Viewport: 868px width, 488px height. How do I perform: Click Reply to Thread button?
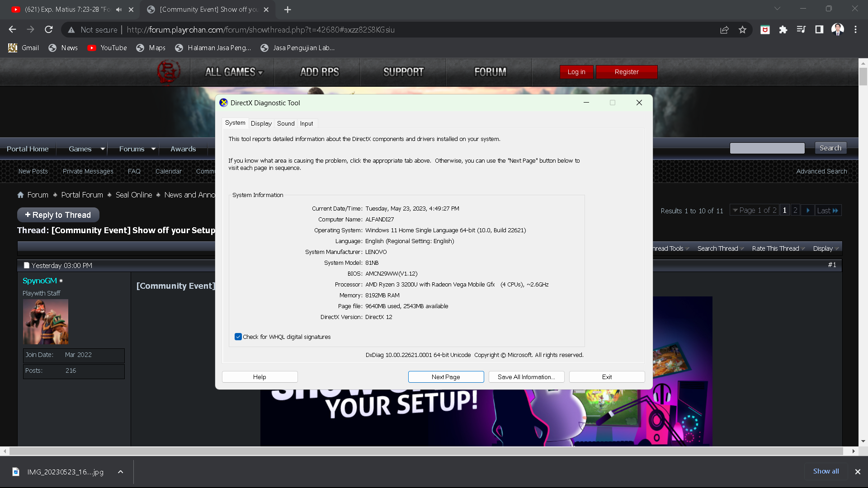point(58,215)
